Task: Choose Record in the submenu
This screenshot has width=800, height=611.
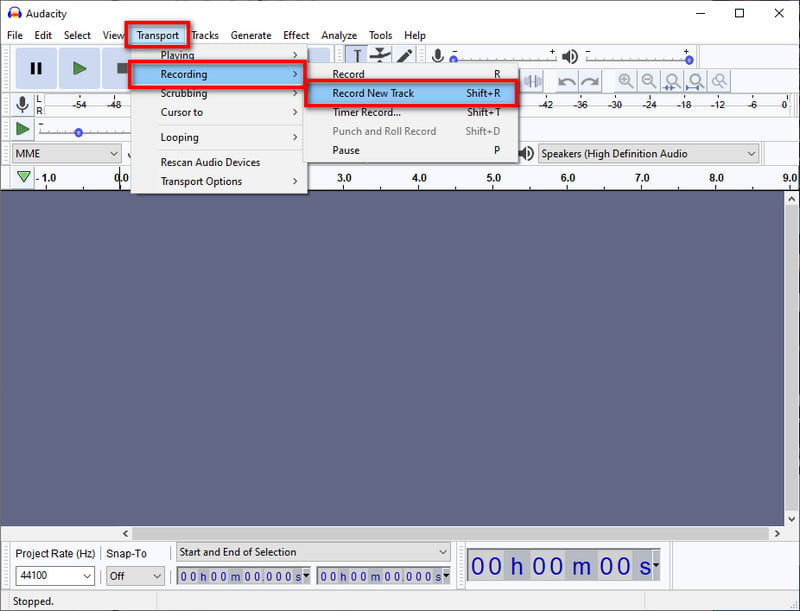Action: pos(411,74)
